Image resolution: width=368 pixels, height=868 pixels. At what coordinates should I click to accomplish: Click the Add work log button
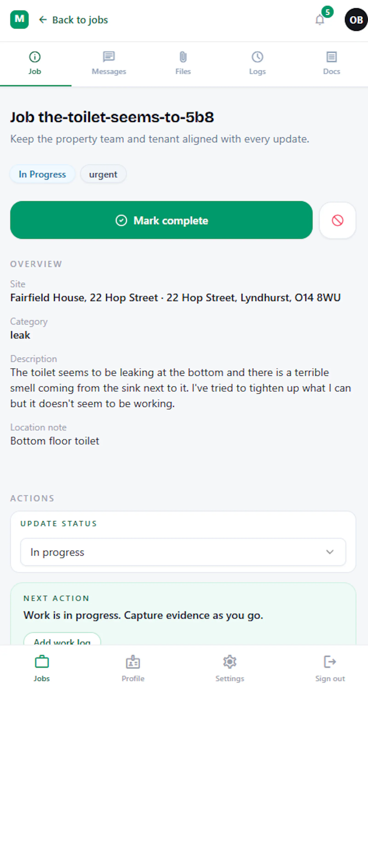pos(62,639)
